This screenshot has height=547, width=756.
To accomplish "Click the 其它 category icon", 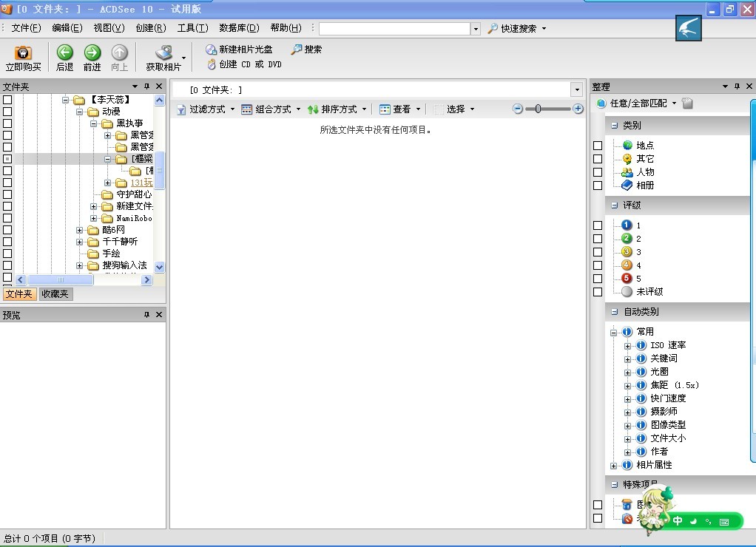I will (627, 159).
